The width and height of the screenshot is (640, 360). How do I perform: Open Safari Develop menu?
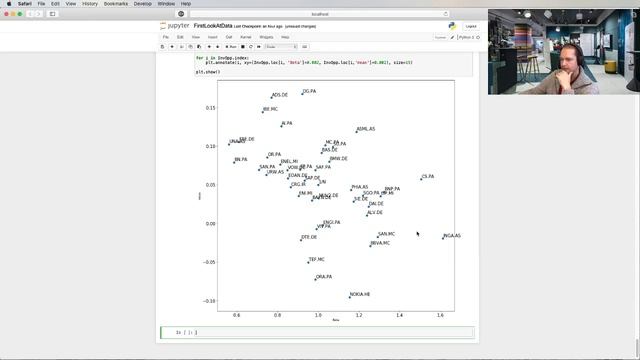tap(142, 4)
